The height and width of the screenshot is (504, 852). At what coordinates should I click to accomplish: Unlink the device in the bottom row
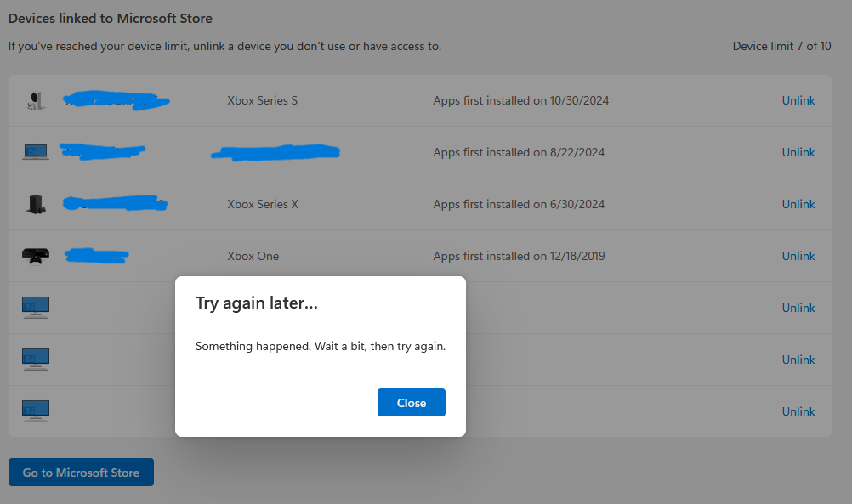point(798,411)
